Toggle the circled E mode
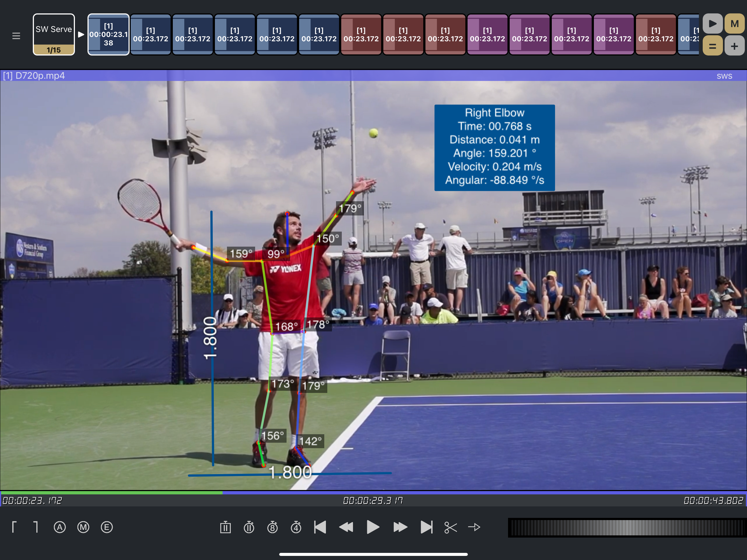 107,527
